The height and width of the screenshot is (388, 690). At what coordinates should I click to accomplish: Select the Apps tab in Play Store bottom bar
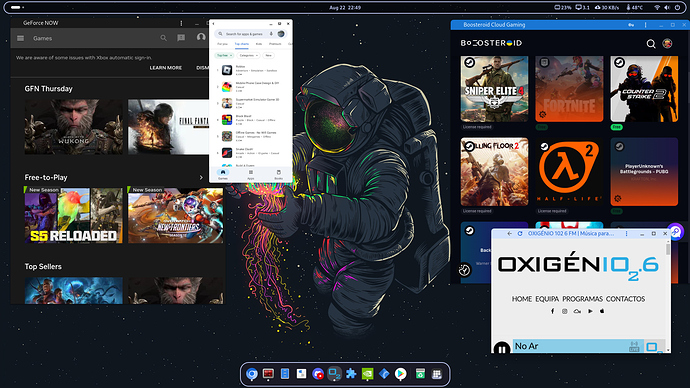click(x=251, y=174)
